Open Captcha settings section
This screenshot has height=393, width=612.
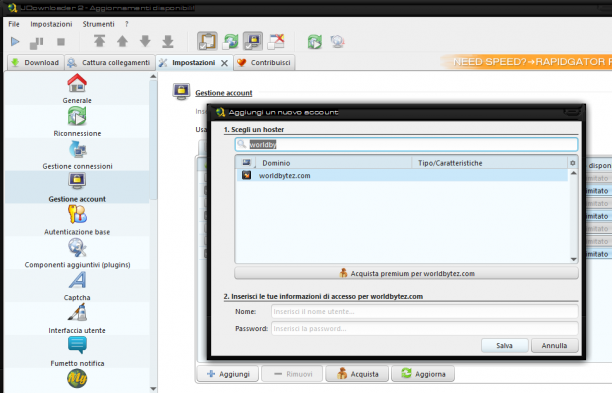click(x=77, y=285)
